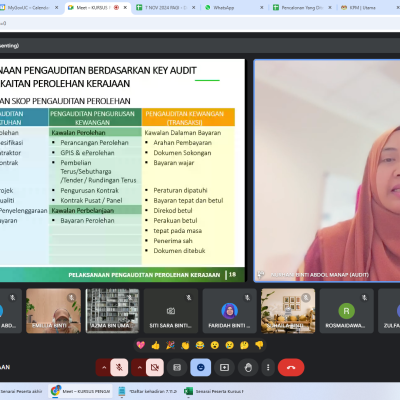The width and height of the screenshot is (400, 400).
Task: Click the 'Kawalan Perolehan' slide heading
Action: click(x=79, y=133)
